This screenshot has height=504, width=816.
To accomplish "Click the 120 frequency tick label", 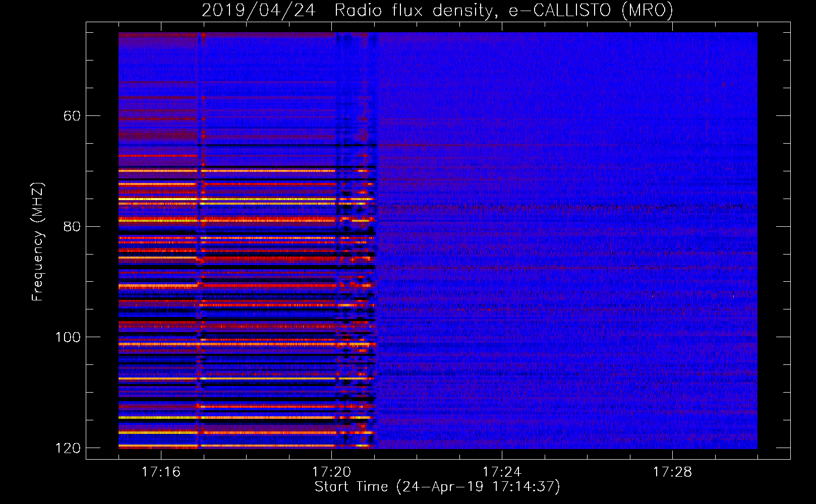I will (x=68, y=448).
